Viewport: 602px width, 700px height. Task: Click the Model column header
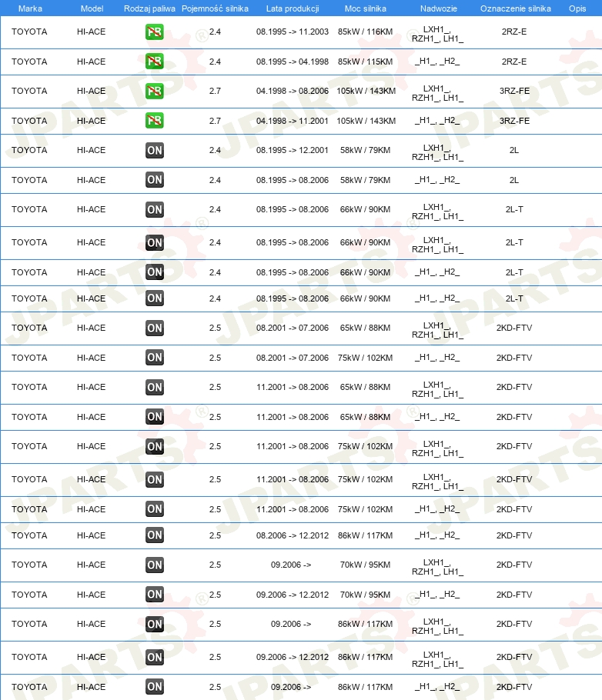(92, 8)
